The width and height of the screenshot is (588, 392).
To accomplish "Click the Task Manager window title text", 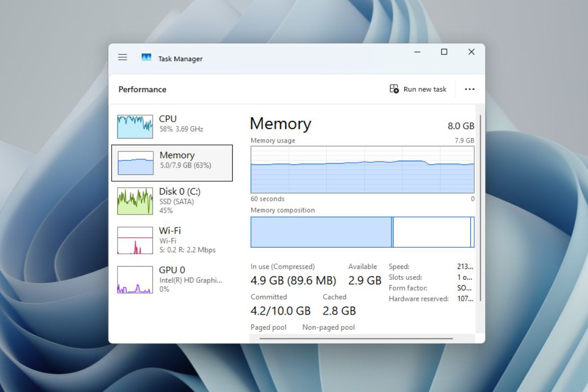I will click(x=180, y=59).
